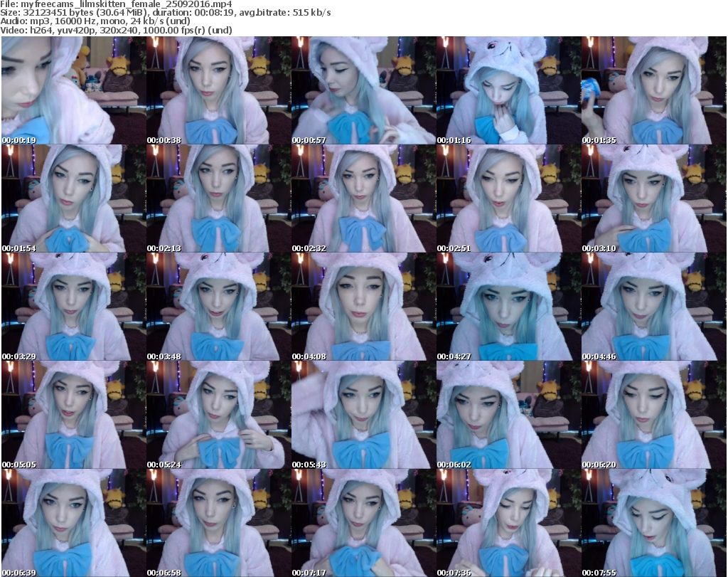Open the frame at timestamp 00:00:38
This screenshot has height=577, width=728.
point(219,90)
